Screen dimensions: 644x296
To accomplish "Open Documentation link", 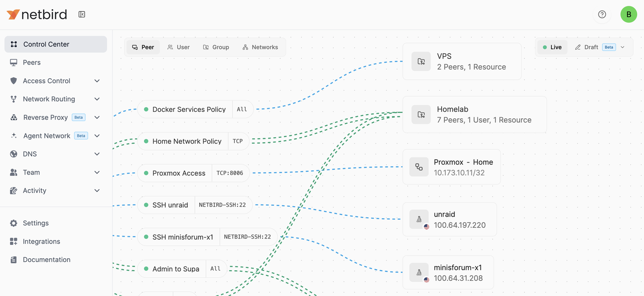I will 56,260.
